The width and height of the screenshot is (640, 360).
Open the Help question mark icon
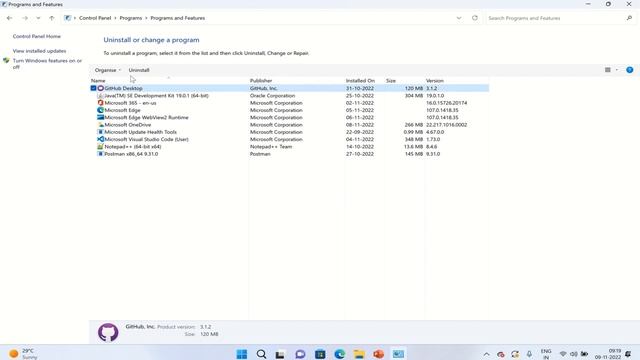pyautogui.click(x=630, y=70)
